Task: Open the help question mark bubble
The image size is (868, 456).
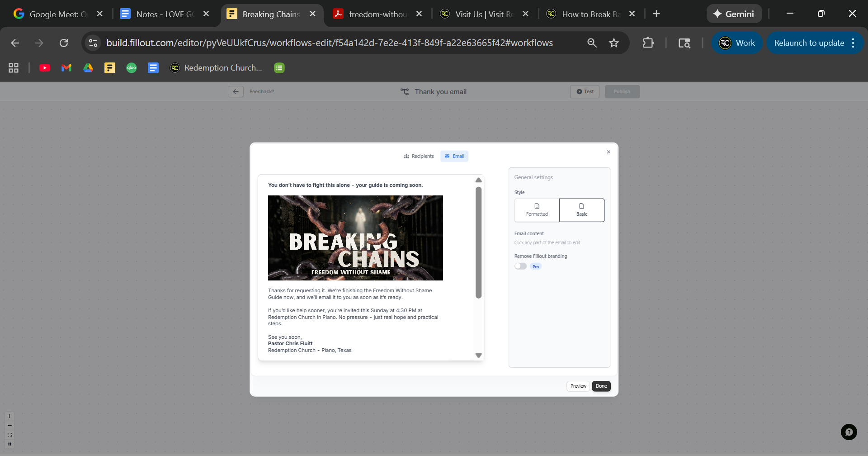Action: tap(849, 432)
